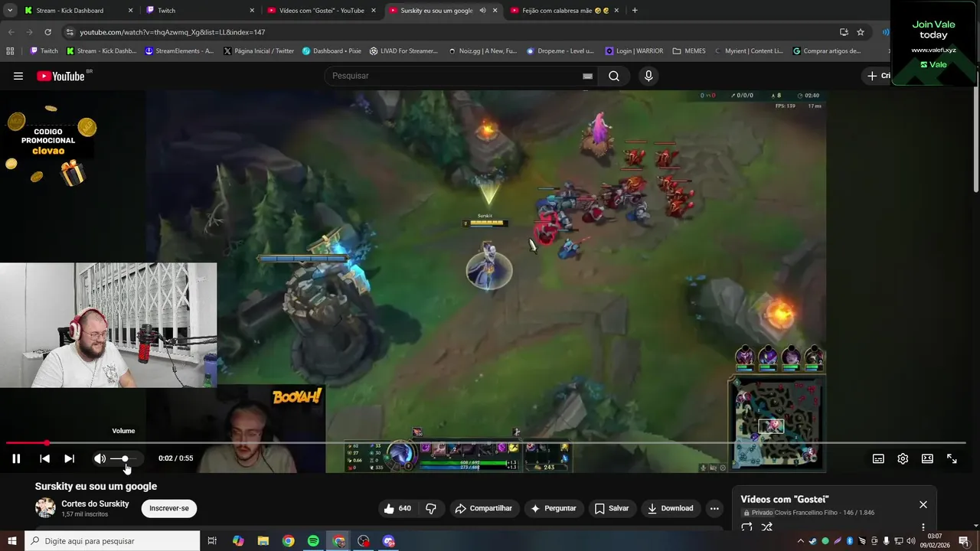Pause the YouTube video
The height and width of the screenshot is (551, 980).
[x=16, y=458]
